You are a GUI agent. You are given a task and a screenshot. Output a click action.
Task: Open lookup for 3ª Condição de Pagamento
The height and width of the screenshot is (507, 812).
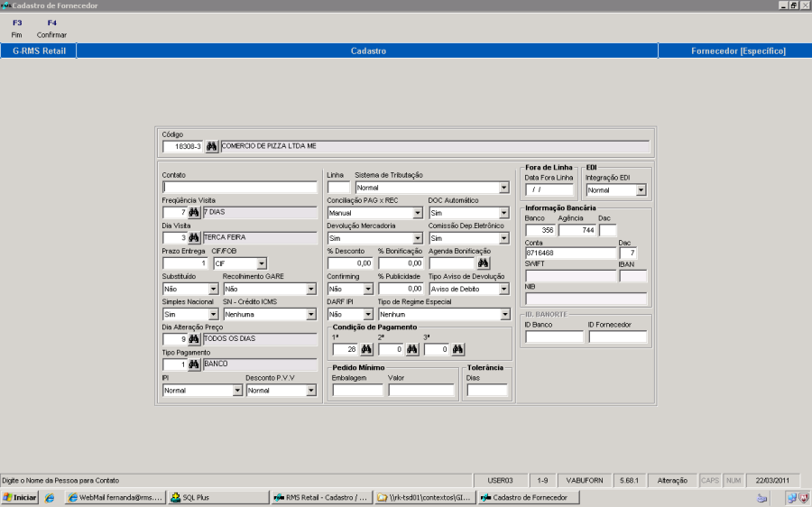457,349
